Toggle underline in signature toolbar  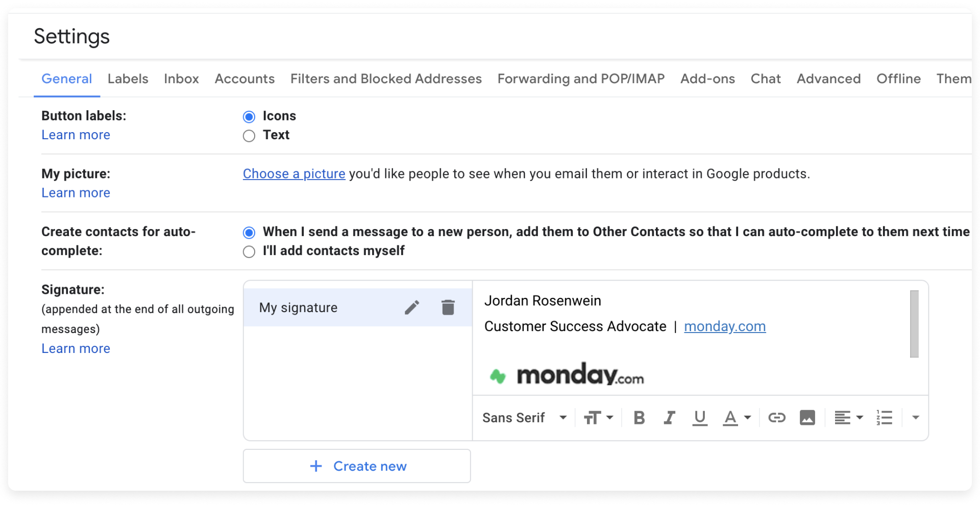pos(700,418)
